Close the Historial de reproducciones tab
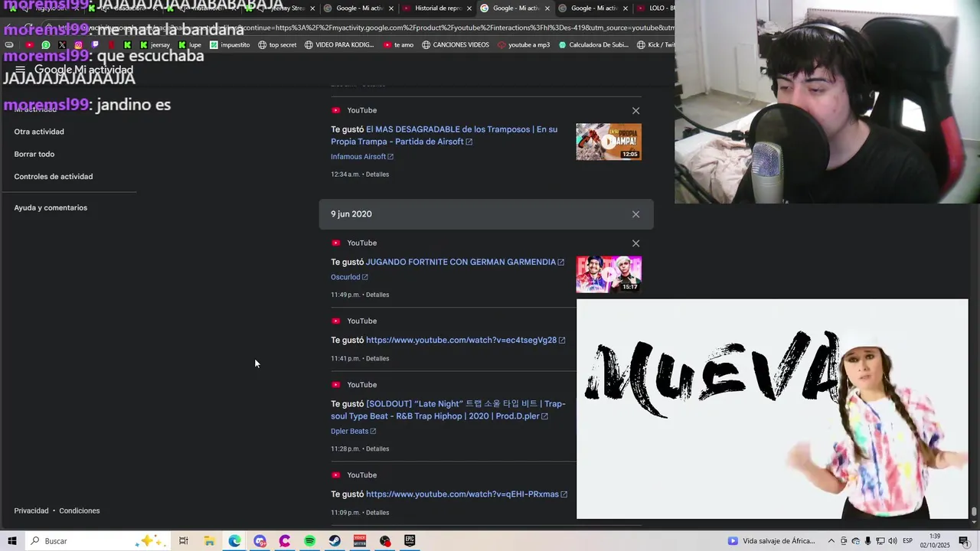The width and height of the screenshot is (980, 551). (x=469, y=8)
